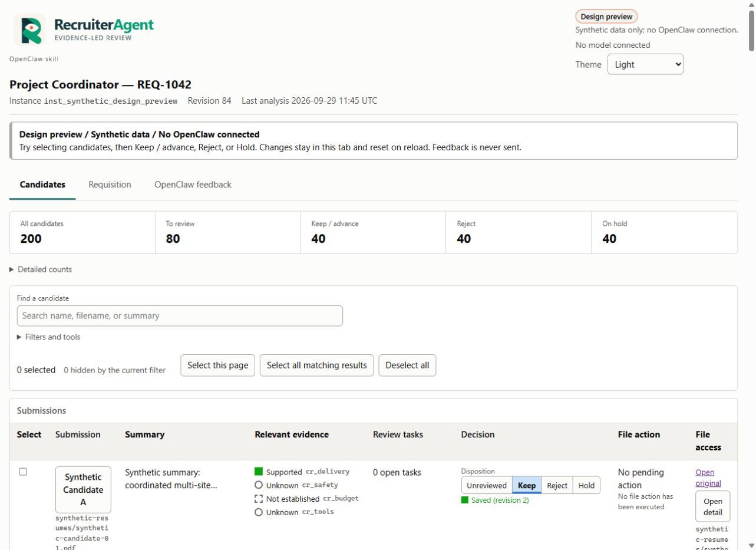Set disposition to Reject
This screenshot has height=550, width=756.
coord(557,485)
